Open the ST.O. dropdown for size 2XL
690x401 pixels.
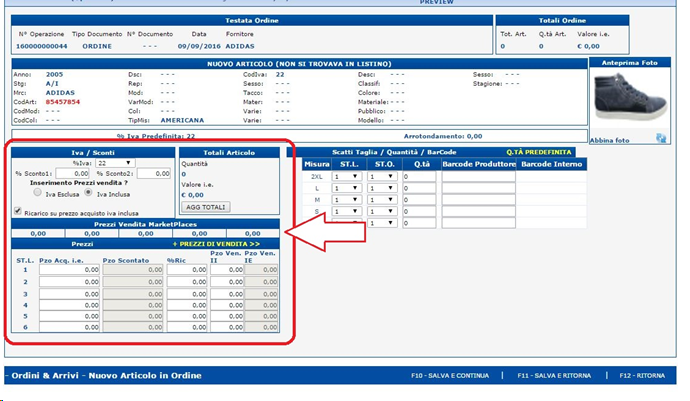click(382, 177)
